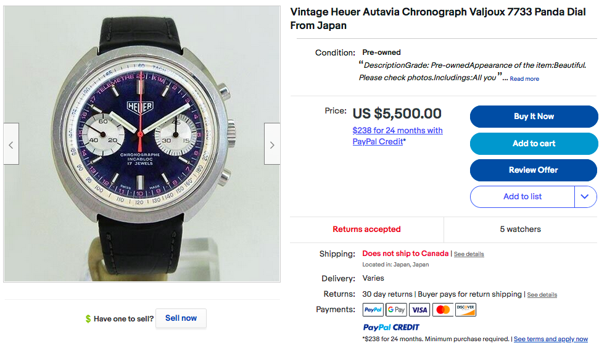Add the watch to cart

pyautogui.click(x=534, y=143)
